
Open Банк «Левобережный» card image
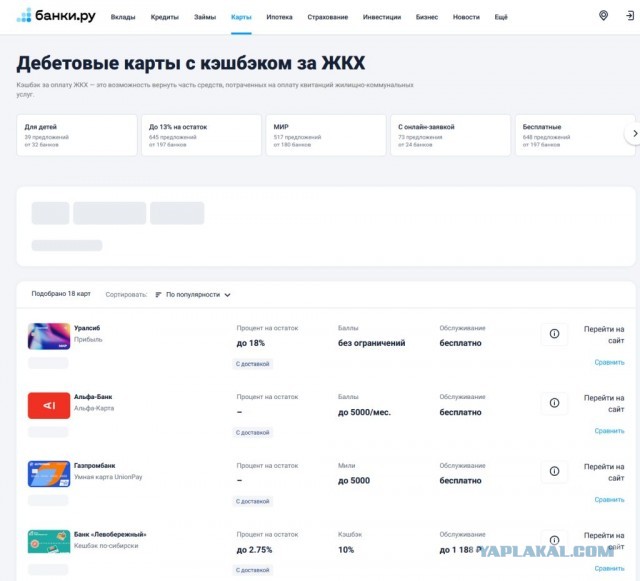49,541
